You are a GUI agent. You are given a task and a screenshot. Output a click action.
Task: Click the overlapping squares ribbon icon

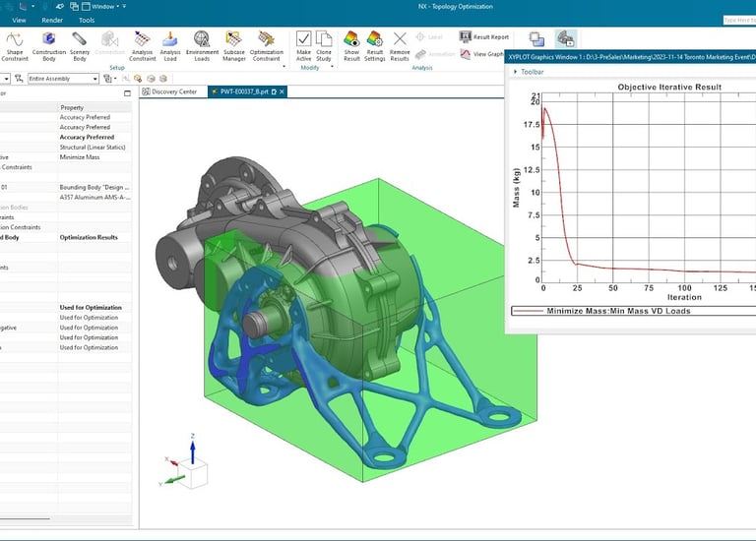pos(536,39)
